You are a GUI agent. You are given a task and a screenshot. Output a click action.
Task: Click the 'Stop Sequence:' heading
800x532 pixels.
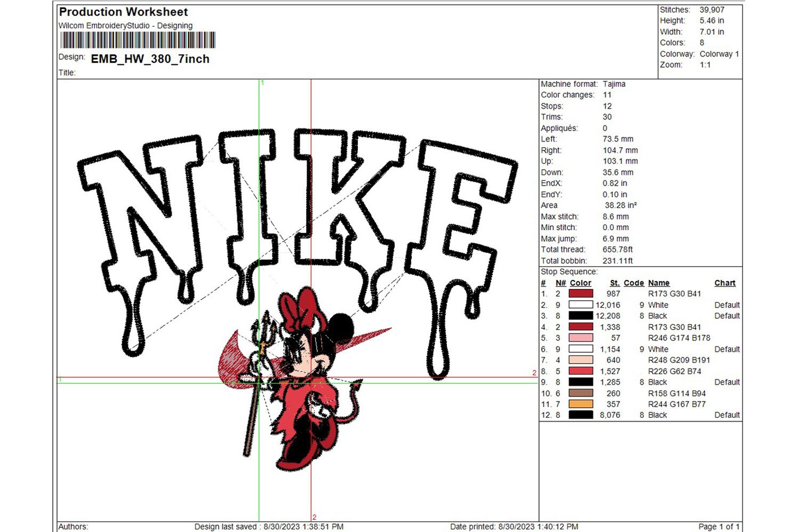569,272
